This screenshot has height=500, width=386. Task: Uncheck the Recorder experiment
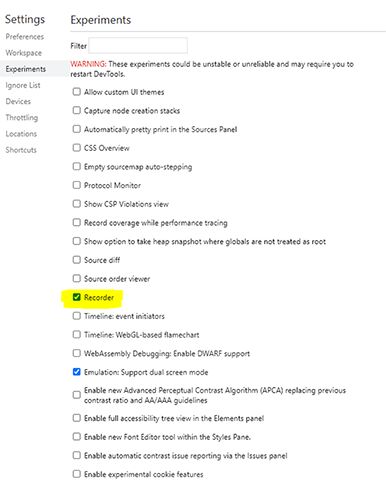tap(77, 297)
